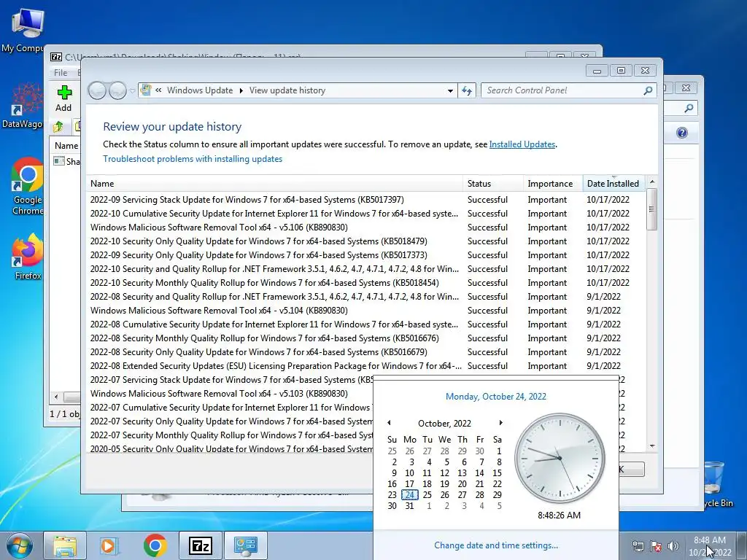Open Windows Explorer from the taskbar

(65, 545)
